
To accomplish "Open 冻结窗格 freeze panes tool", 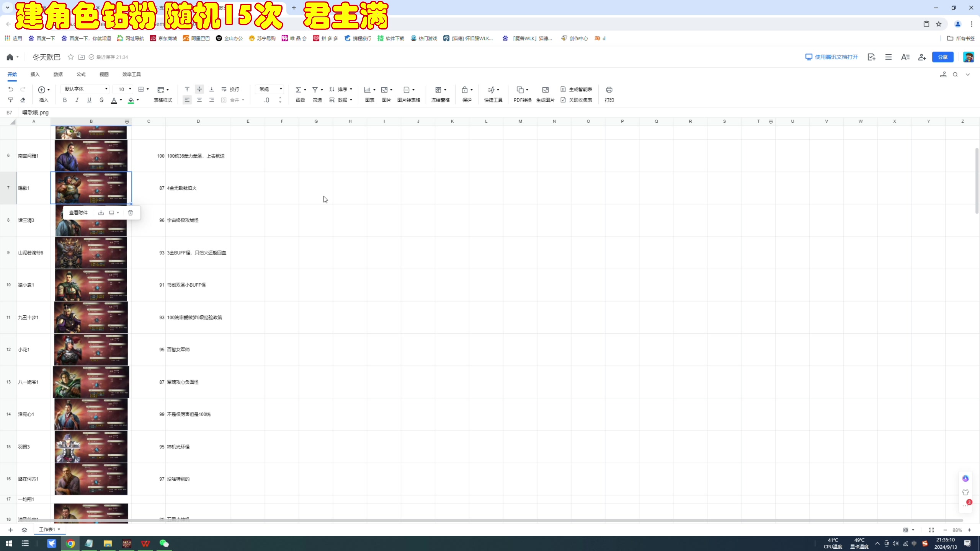I will tap(441, 94).
